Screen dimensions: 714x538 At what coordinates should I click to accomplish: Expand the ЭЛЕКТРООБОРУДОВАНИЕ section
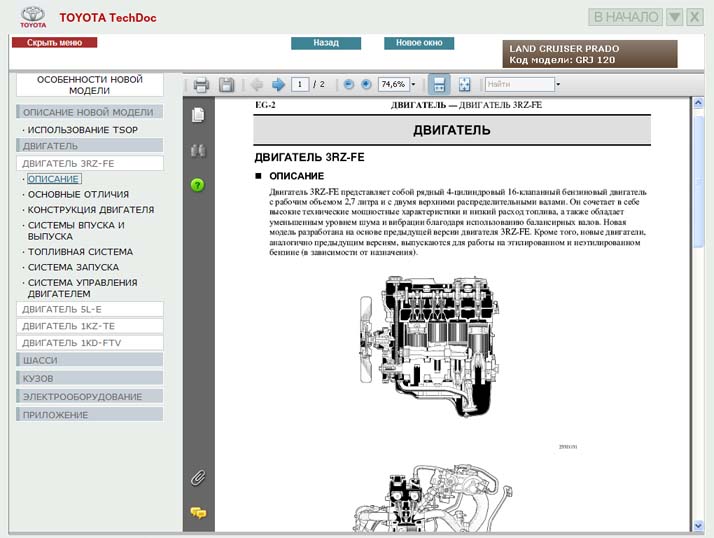89,396
